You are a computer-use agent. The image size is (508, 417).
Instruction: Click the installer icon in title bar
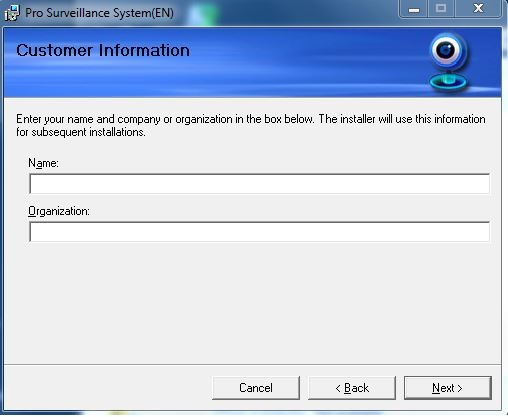coord(12,13)
